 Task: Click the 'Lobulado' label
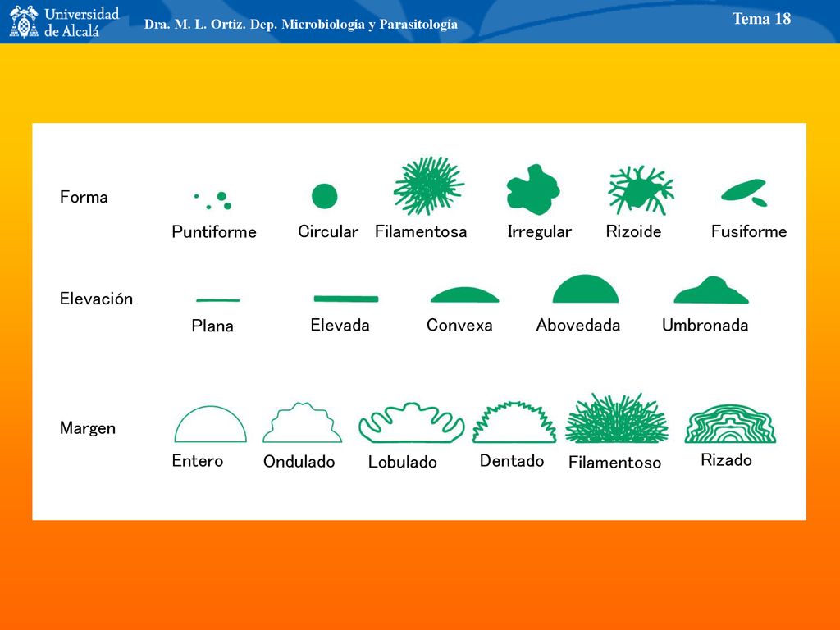402,462
